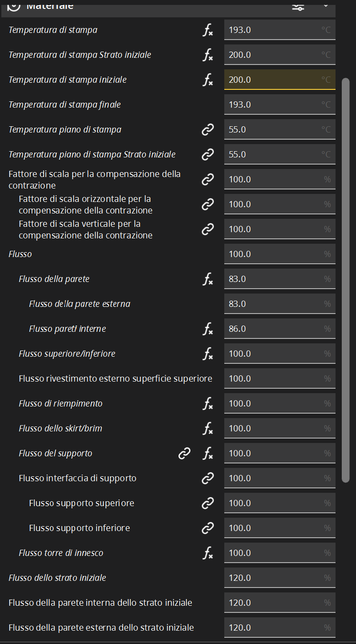Screen dimensions: 356x644
Task: Click the Flusso dello strato iniziale label
Action: point(57,578)
